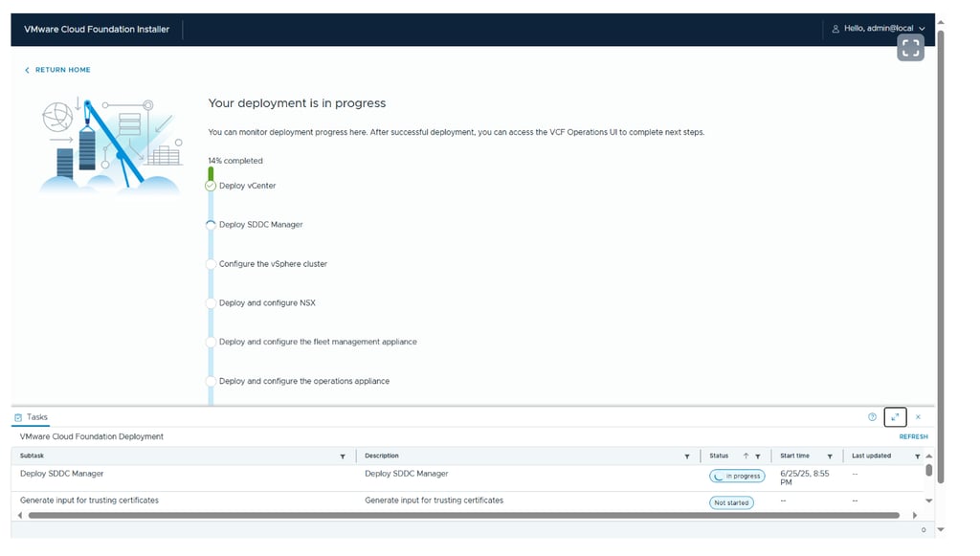Click the VMware Cloud Foundation Deployment heading

(91, 436)
